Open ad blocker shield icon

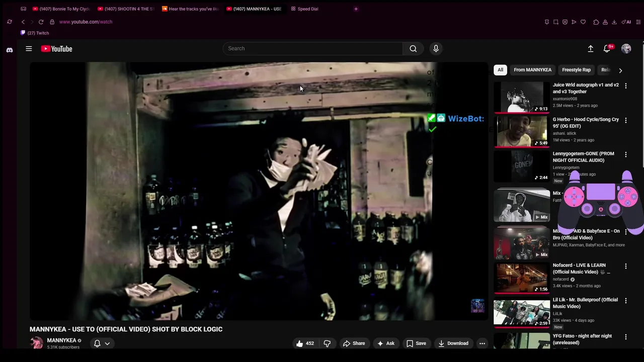pyautogui.click(x=565, y=22)
